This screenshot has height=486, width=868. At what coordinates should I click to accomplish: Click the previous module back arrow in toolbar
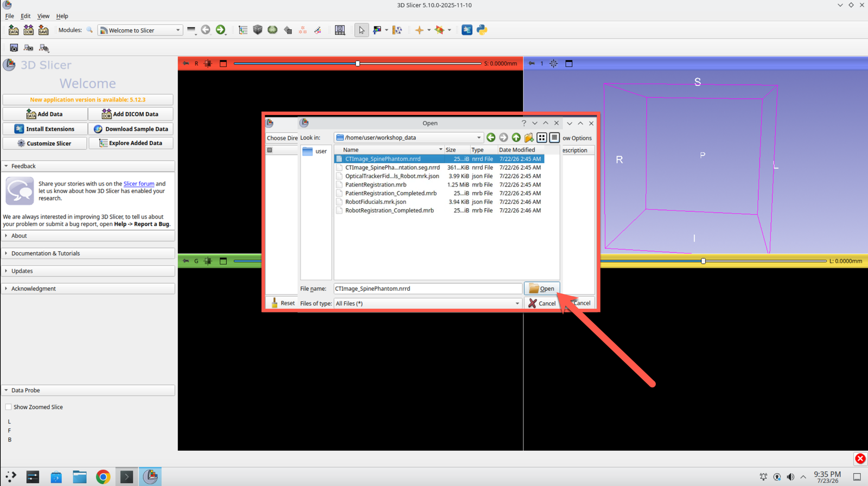click(x=206, y=30)
